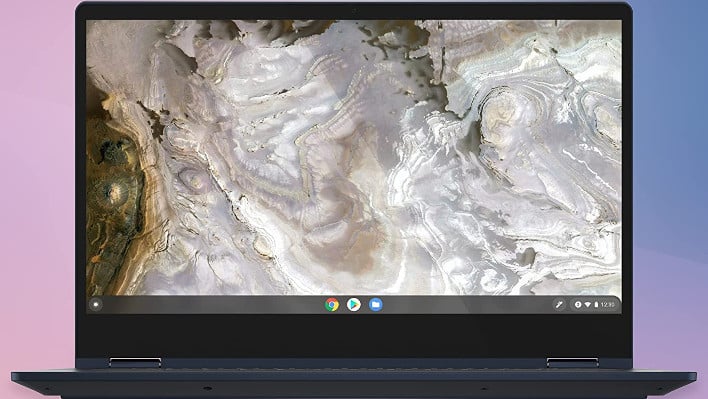The height and width of the screenshot is (399, 708).
Task: Click the battery indicator in tray
Action: point(596,305)
